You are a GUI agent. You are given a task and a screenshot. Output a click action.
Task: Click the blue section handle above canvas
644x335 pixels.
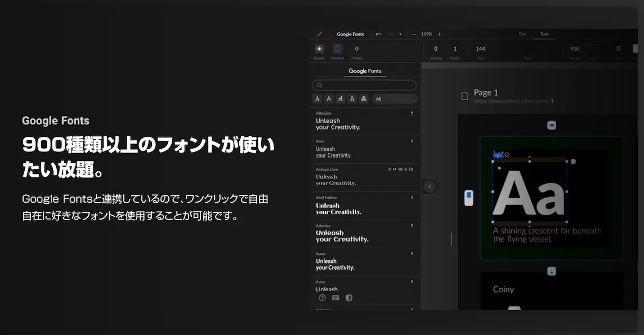(x=552, y=125)
